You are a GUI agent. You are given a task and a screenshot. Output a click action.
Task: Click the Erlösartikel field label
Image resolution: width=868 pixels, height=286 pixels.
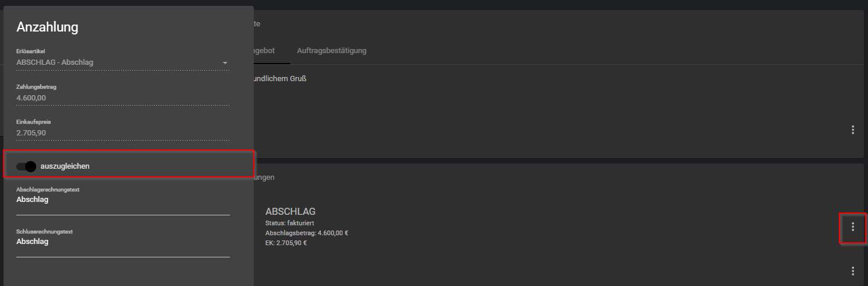[30, 51]
